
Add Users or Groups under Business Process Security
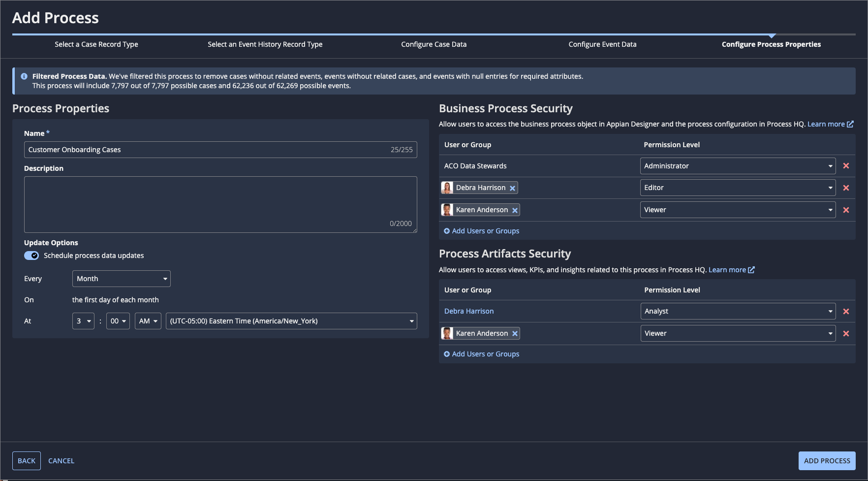click(x=482, y=231)
